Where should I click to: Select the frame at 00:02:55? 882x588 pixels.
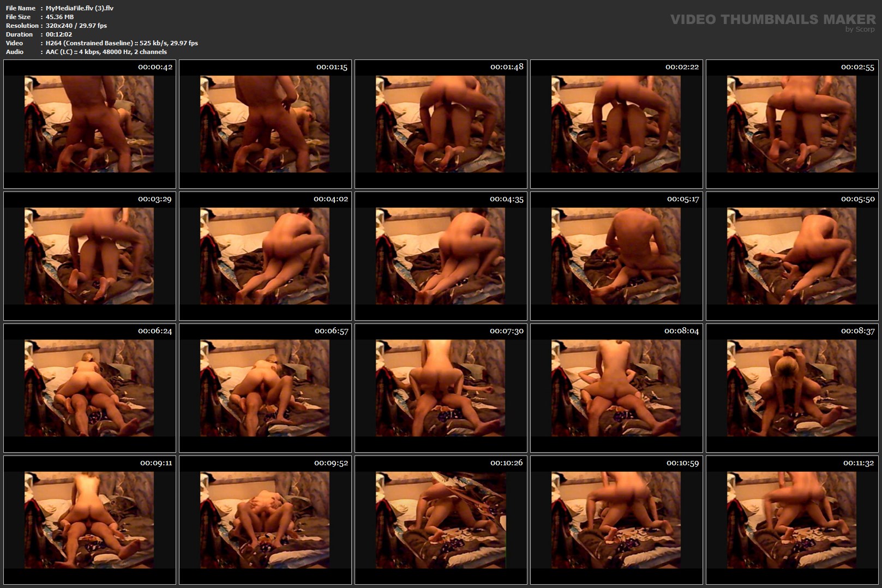coord(792,124)
